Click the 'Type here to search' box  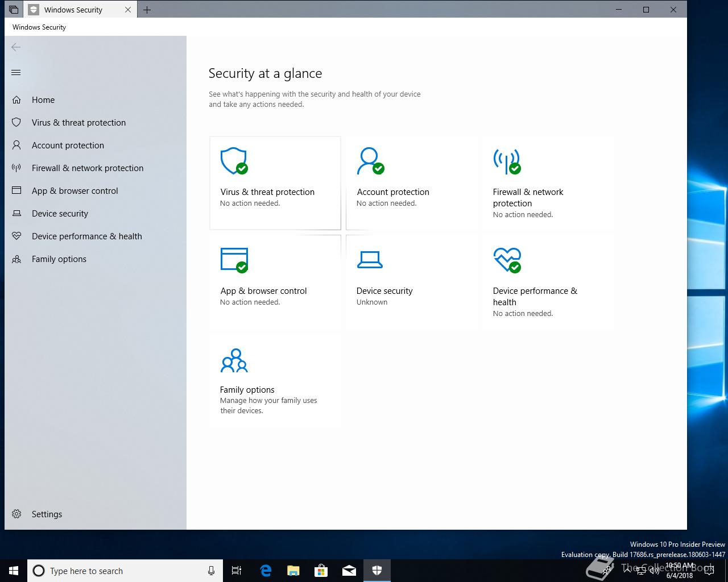(x=125, y=571)
